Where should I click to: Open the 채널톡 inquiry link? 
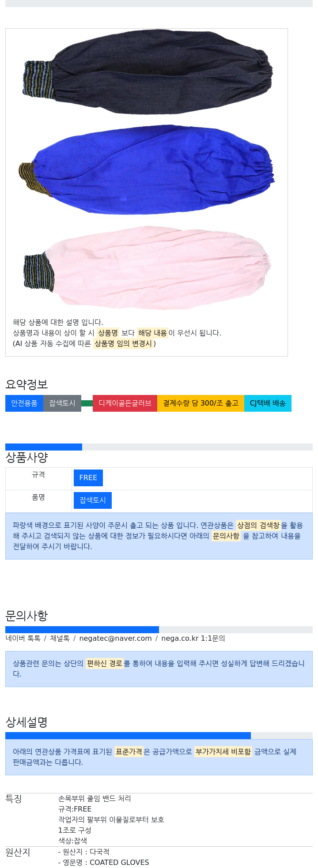pyautogui.click(x=60, y=638)
